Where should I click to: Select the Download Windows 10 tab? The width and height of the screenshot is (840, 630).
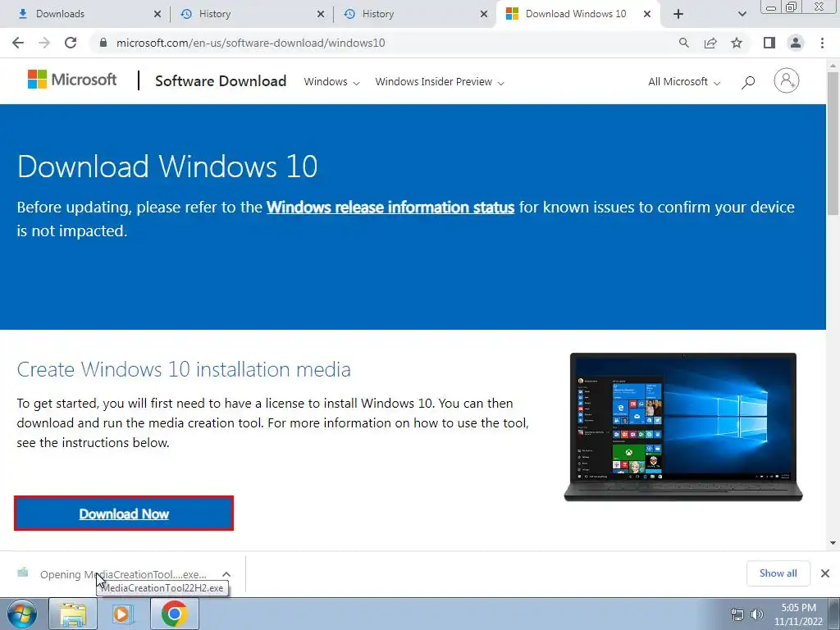click(x=576, y=14)
